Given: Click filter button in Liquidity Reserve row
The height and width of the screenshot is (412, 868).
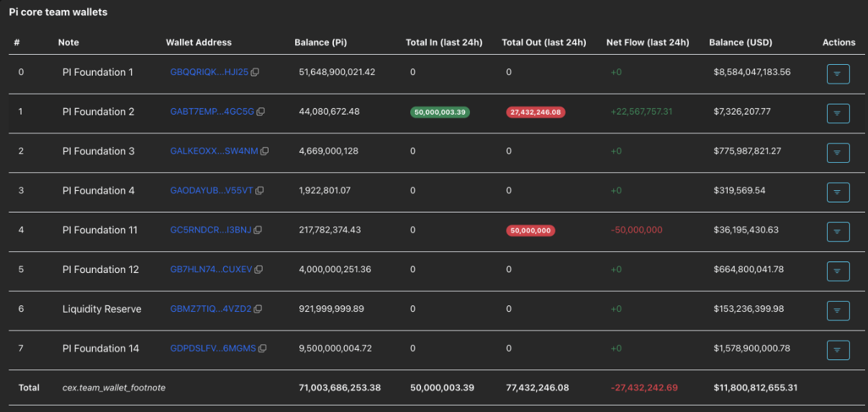Looking at the screenshot, I should (x=838, y=310).
